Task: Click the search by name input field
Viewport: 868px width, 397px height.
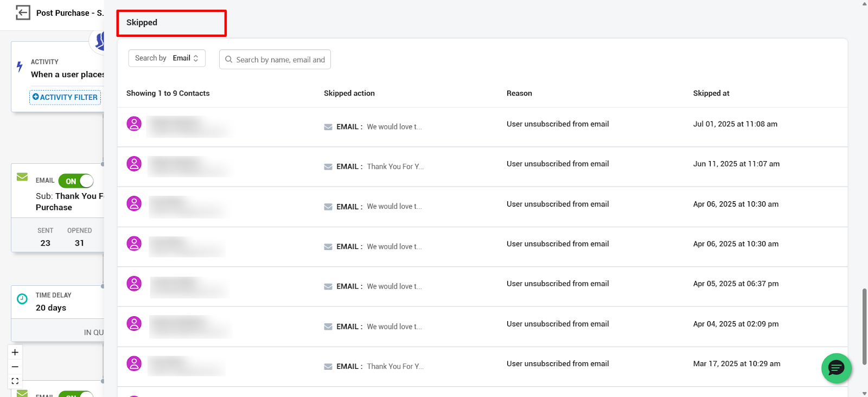Action: click(x=275, y=60)
